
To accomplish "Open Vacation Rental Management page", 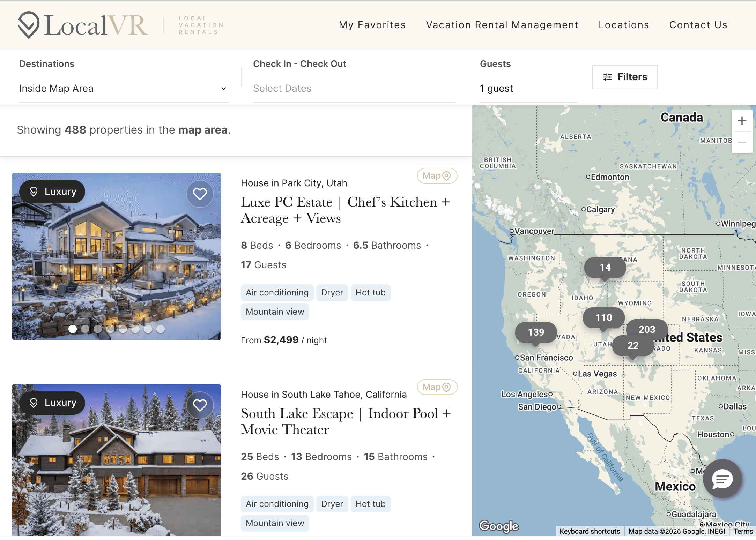I will coord(502,25).
